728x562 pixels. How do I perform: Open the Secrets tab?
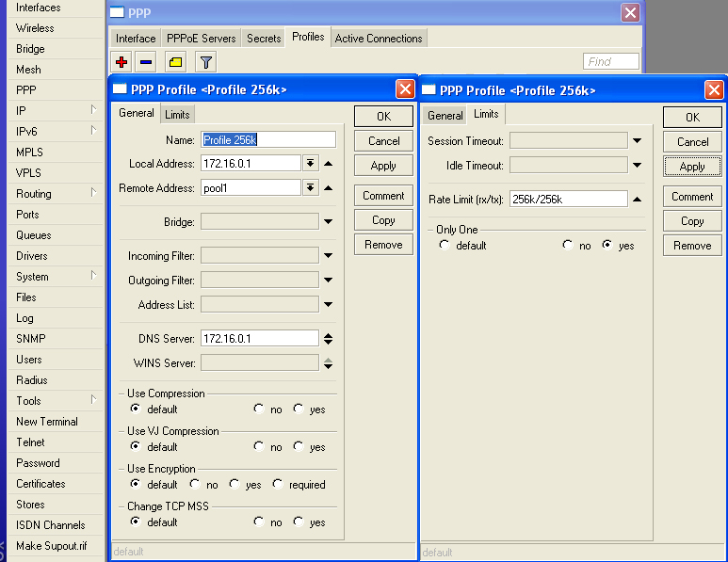click(264, 39)
